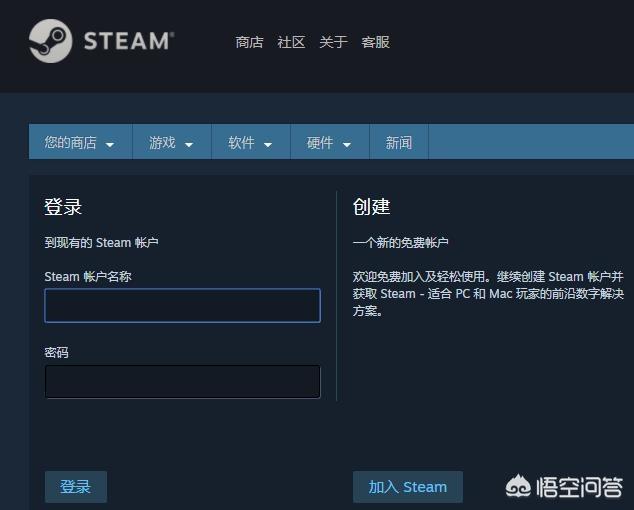Viewport: 634px width, 510px height.
Task: Click into the 密码 password field
Action: point(182,382)
